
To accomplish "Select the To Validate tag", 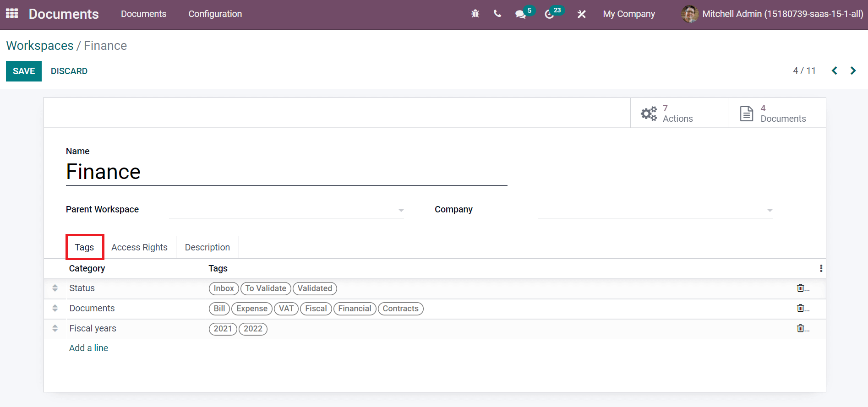I will tap(266, 288).
